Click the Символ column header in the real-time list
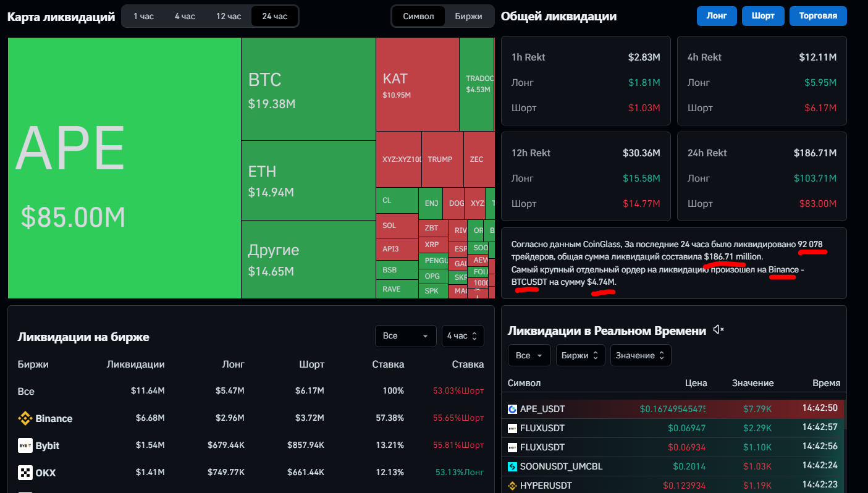This screenshot has width=868, height=493. (x=524, y=383)
